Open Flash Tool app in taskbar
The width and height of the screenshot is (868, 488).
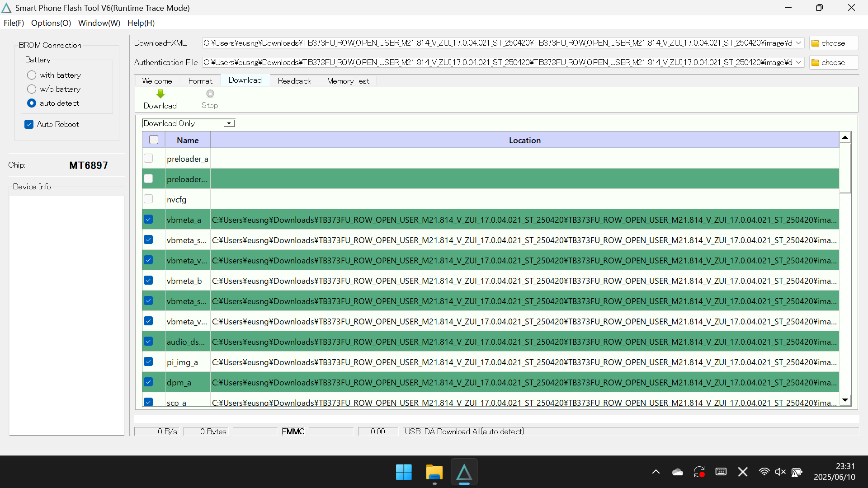click(x=464, y=472)
